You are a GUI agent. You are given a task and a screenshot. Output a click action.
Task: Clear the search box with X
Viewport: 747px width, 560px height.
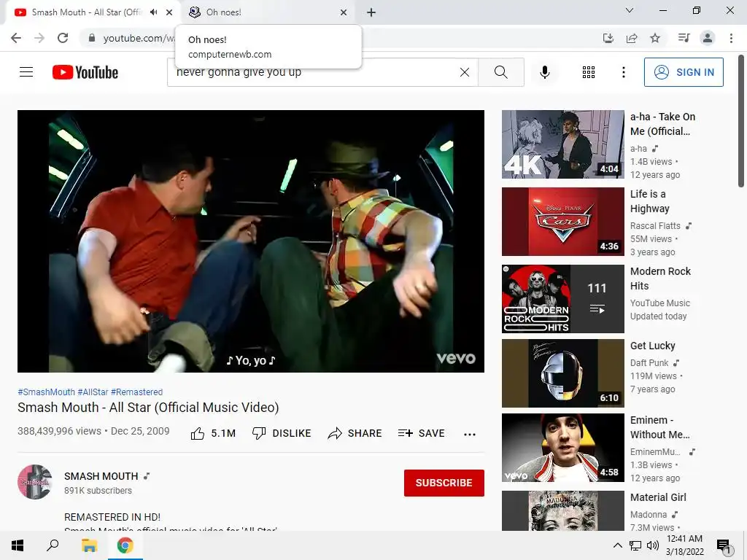point(465,72)
